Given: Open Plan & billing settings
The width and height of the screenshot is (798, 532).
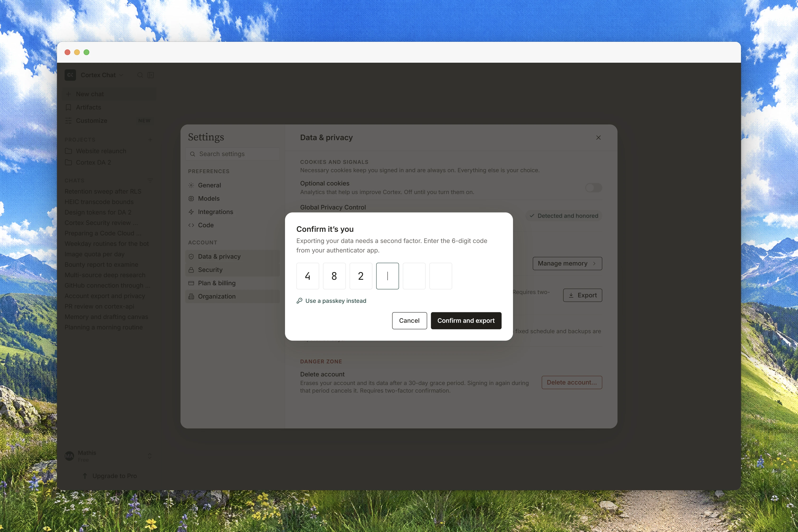Looking at the screenshot, I should click(233, 283).
